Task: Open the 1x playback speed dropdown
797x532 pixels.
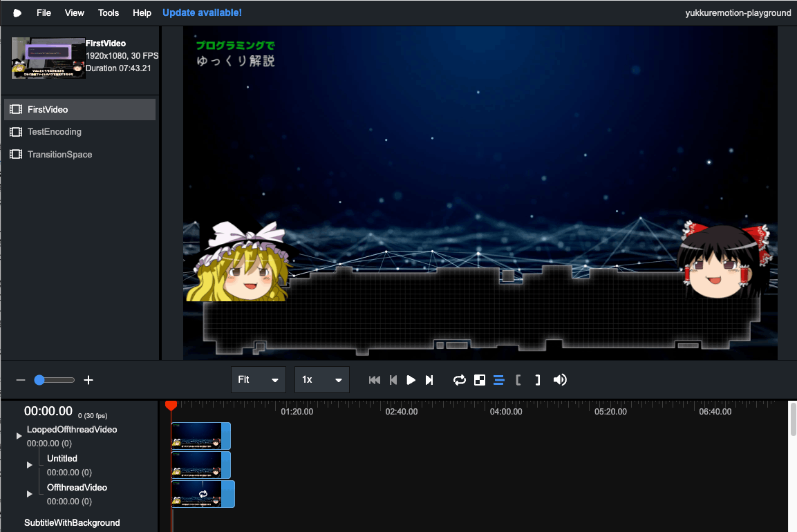Action: coord(321,379)
